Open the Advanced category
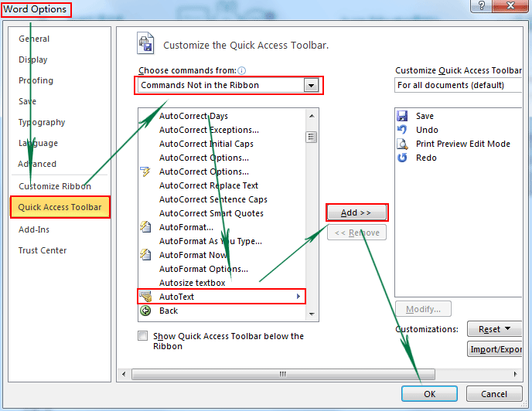 tap(37, 164)
